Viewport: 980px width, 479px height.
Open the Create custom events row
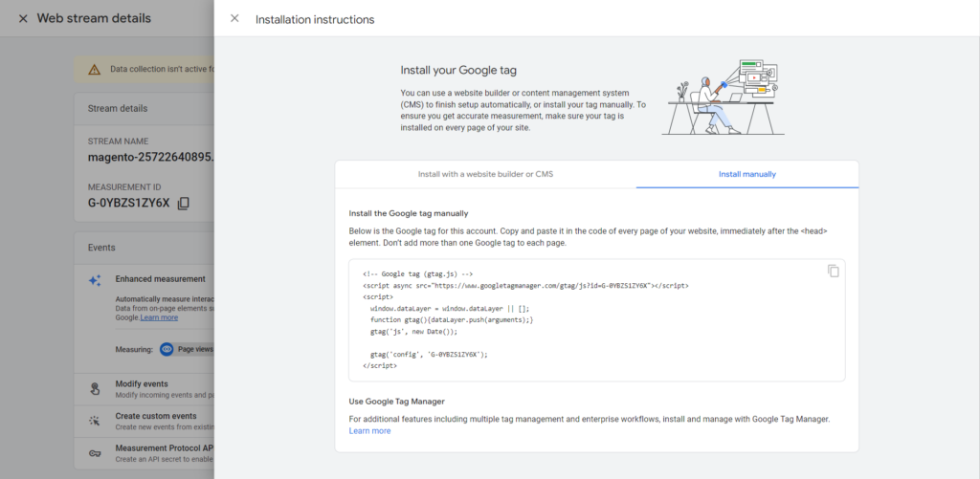[x=145, y=421]
